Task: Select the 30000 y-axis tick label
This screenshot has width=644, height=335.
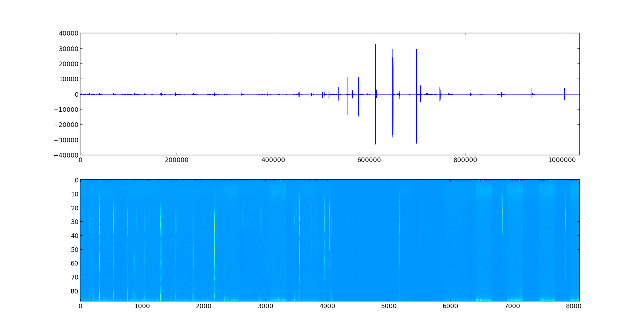Action: pyautogui.click(x=69, y=49)
